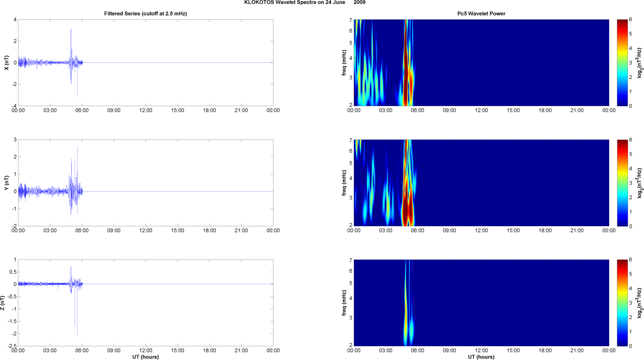This screenshot has height=360, width=644.
Task: Click the Y component filtered time series plot
Action: tap(146, 183)
